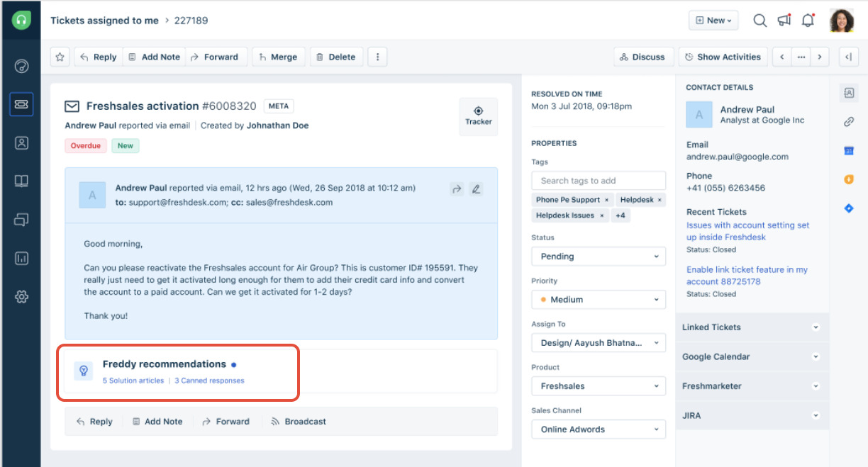The height and width of the screenshot is (467, 868).
Task: Click Reply in the top toolbar
Action: coord(99,57)
